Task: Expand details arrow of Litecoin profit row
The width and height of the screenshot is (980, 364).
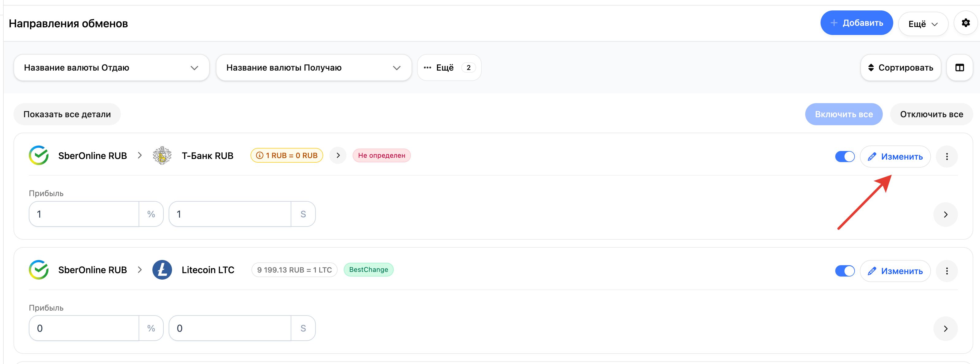Action: 945,329
